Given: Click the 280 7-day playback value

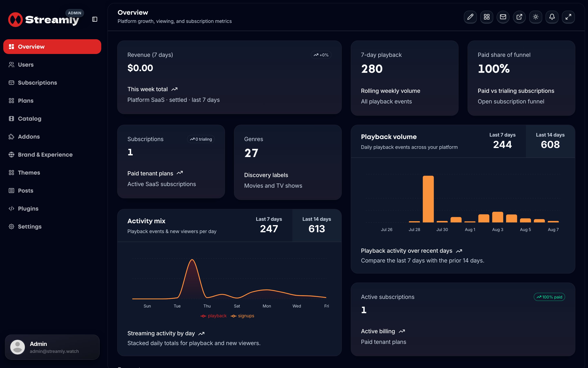Looking at the screenshot, I should point(372,69).
